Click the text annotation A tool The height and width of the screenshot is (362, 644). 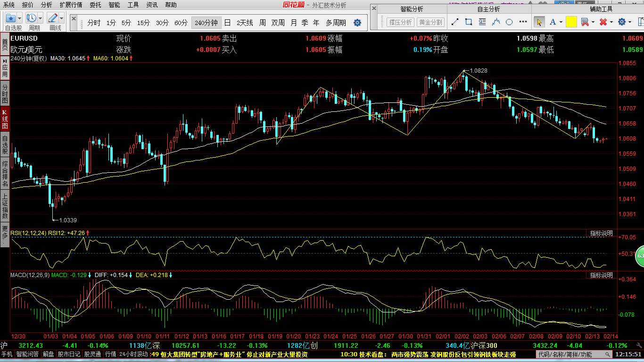coord(553,22)
